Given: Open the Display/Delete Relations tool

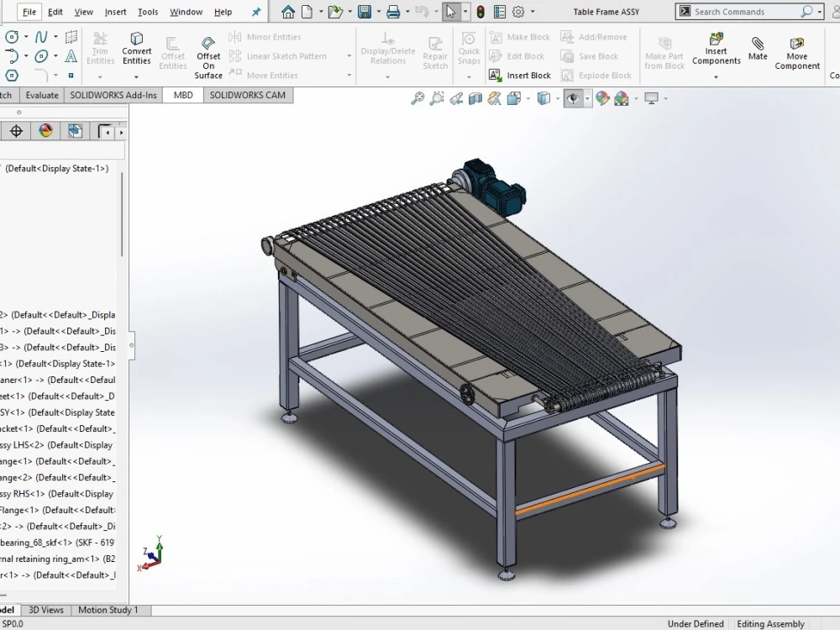Looking at the screenshot, I should click(387, 52).
